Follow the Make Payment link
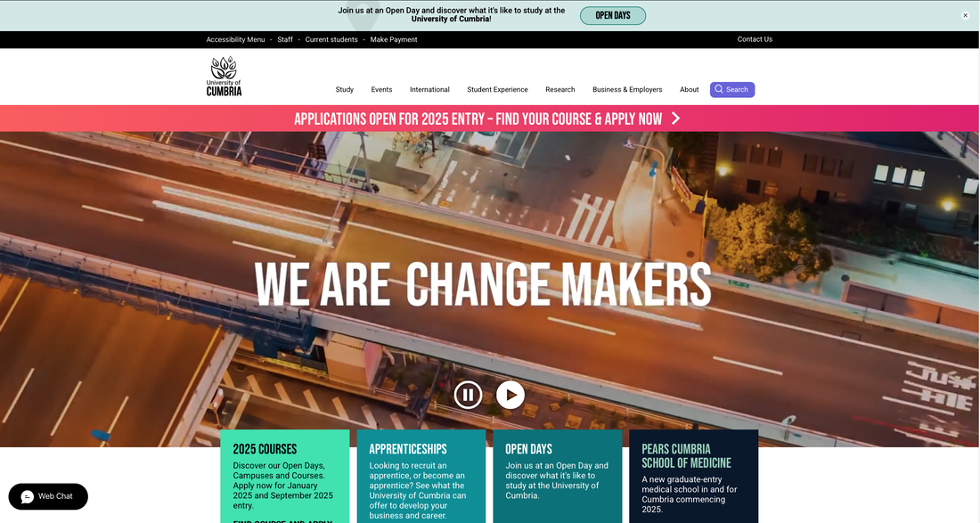This screenshot has height=523, width=980. pyautogui.click(x=394, y=39)
